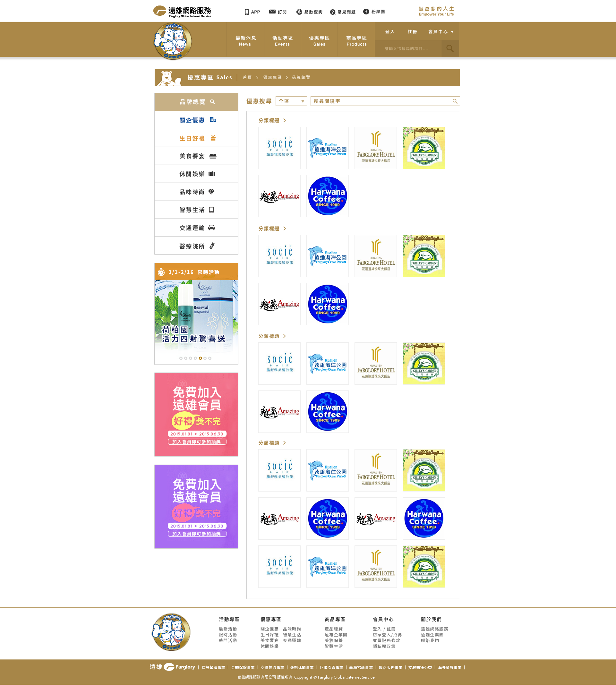This screenshot has width=616, height=685.
Task: Expand the first 分類標題 section arrow
Action: [285, 121]
